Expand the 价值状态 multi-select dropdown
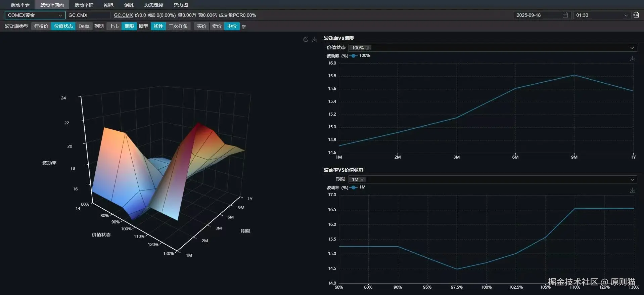This screenshot has height=295, width=644. pos(632,48)
